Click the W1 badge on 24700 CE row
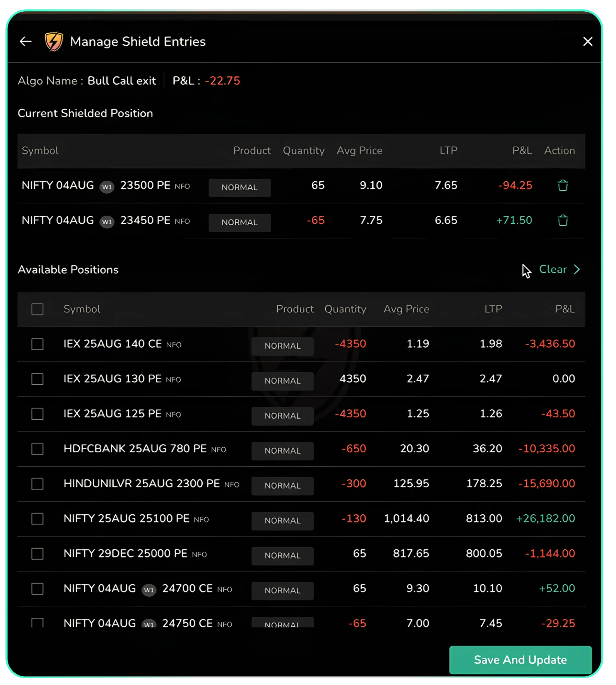Image resolution: width=616 pixels, height=685 pixels. coord(149,590)
